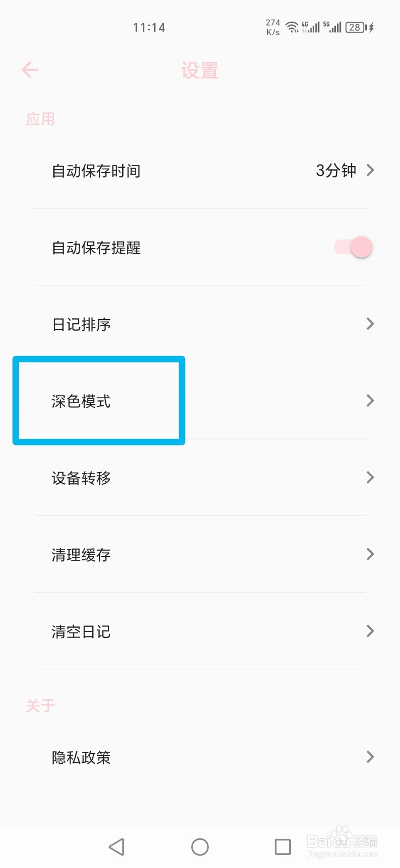
Task: Select the 深色模式 menu entry
Action: (200, 401)
